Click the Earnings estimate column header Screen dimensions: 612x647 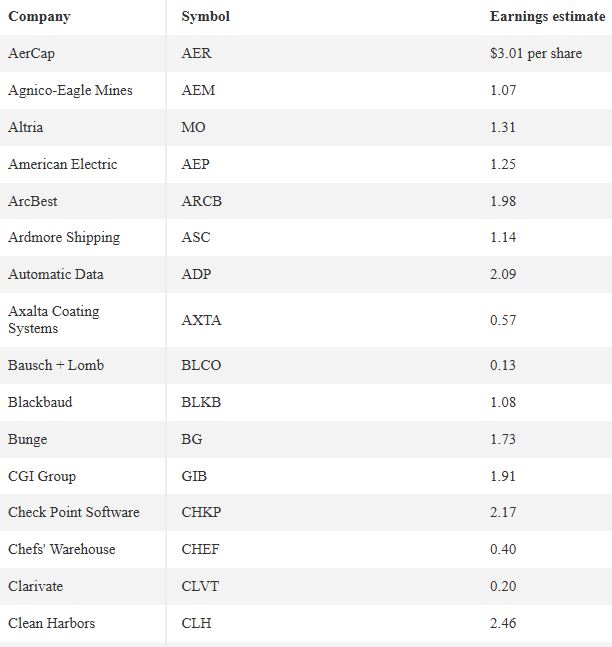pyautogui.click(x=547, y=17)
